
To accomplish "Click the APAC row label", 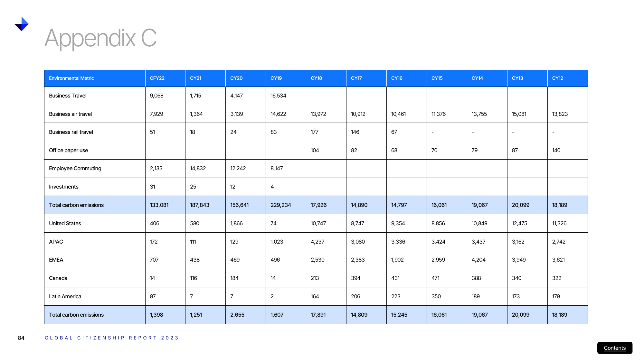I will pos(56,242).
